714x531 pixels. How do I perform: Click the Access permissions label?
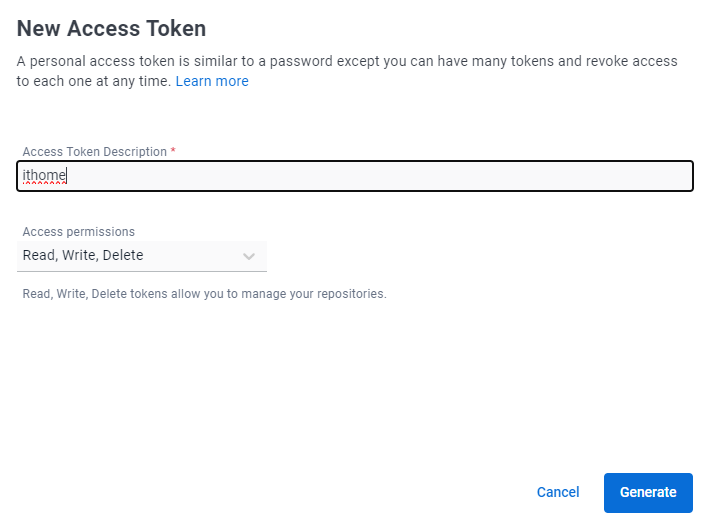point(78,231)
